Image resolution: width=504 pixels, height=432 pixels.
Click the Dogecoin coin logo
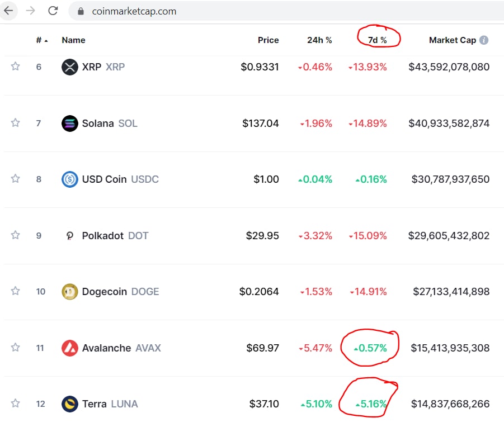70,292
